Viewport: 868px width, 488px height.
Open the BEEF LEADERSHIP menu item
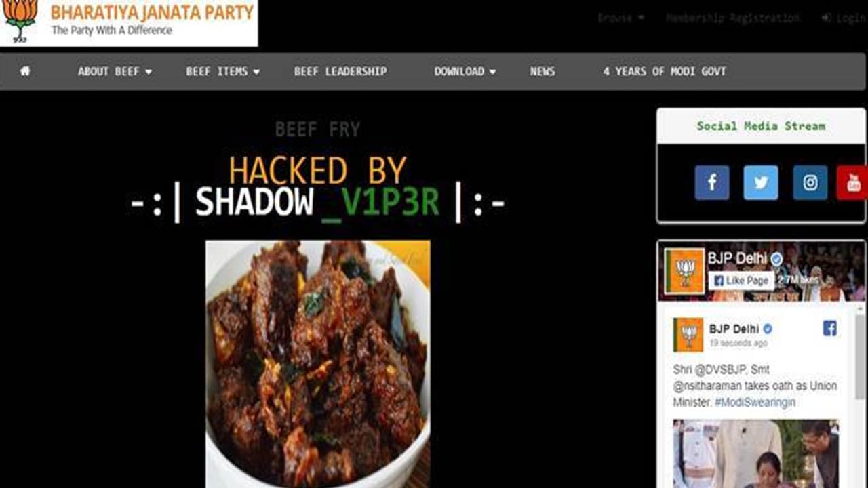340,71
